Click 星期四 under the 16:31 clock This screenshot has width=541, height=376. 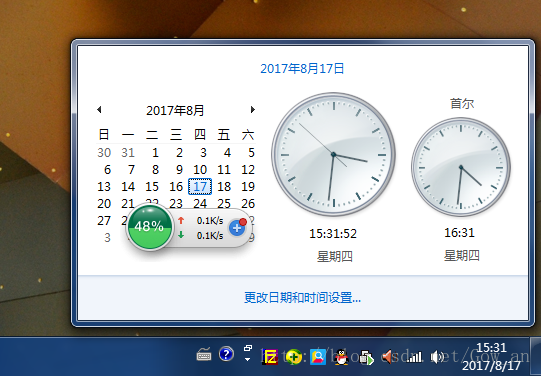pos(462,256)
